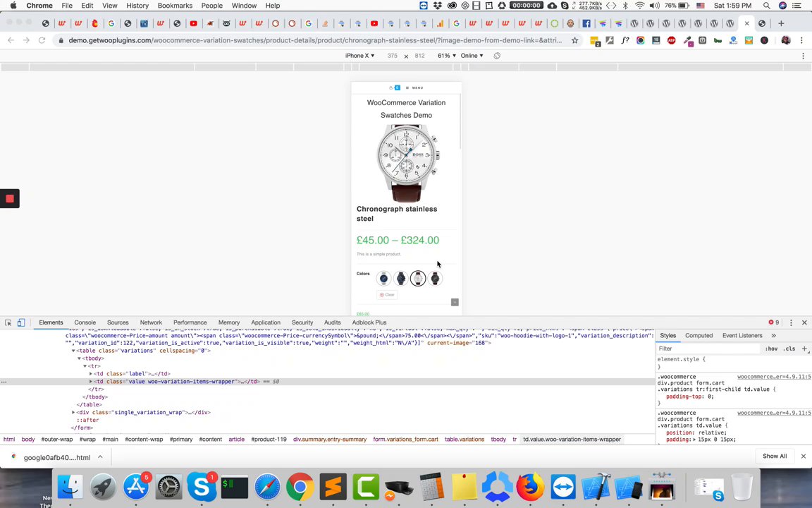Click Show All downloads button
This screenshot has width=812, height=508.
click(x=774, y=456)
